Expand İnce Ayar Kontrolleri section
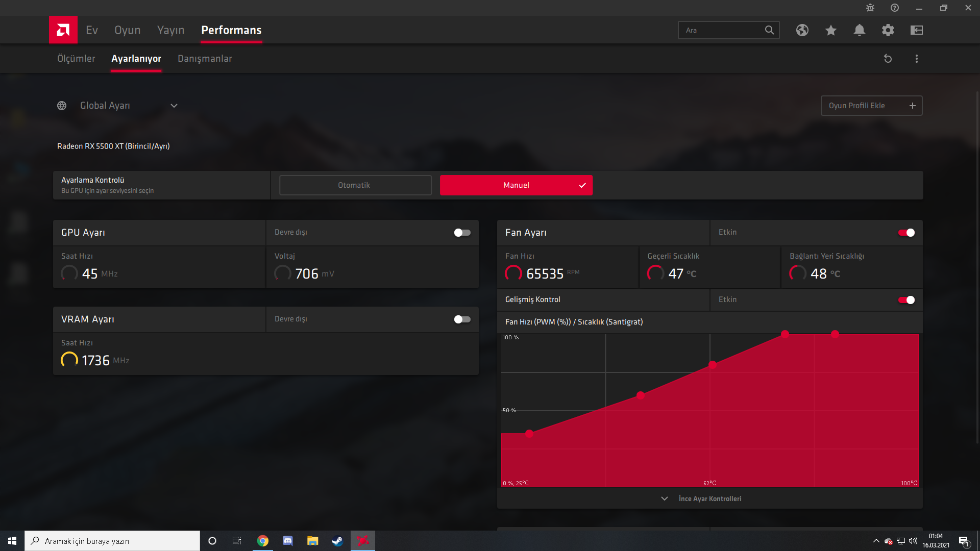The height and width of the screenshot is (551, 980). (x=709, y=498)
